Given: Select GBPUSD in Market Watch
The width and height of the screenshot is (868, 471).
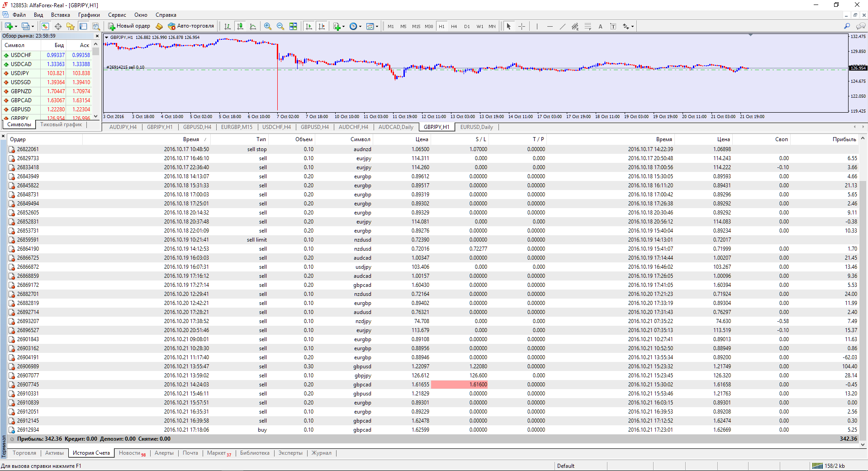Looking at the screenshot, I should coord(47,109).
